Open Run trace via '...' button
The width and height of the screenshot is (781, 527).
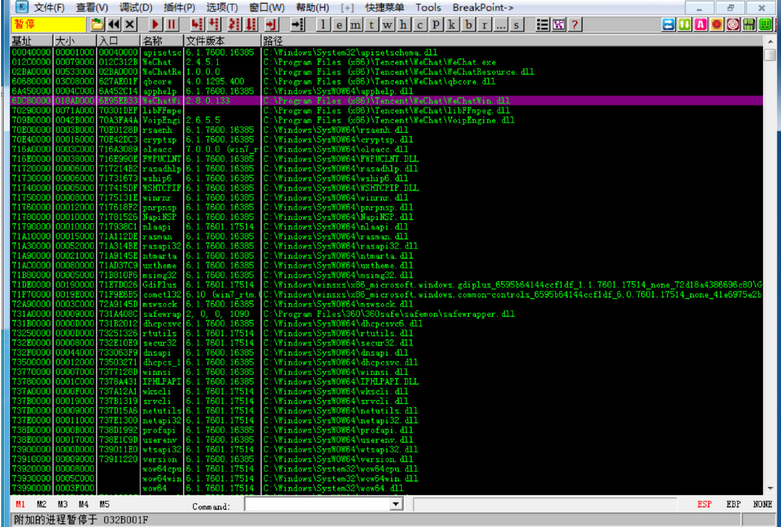[x=501, y=24]
